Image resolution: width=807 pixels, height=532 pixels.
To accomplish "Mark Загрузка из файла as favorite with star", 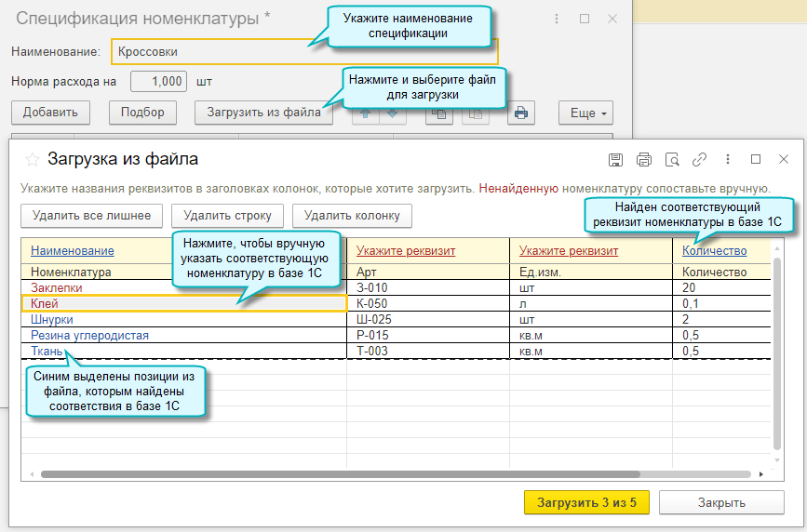I will (32, 159).
